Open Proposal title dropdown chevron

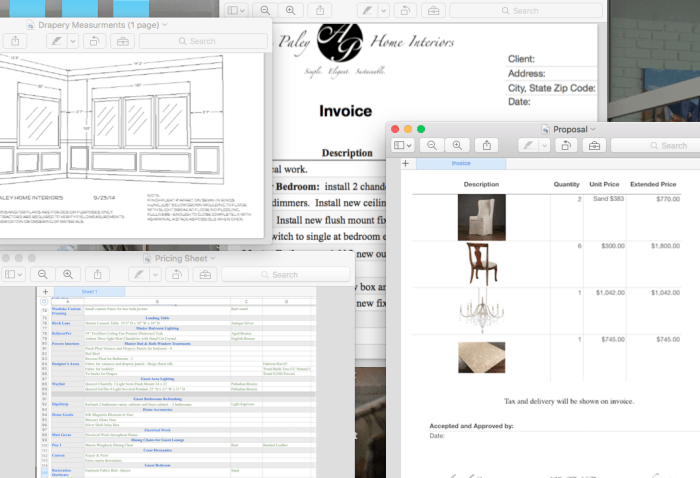[x=593, y=129]
